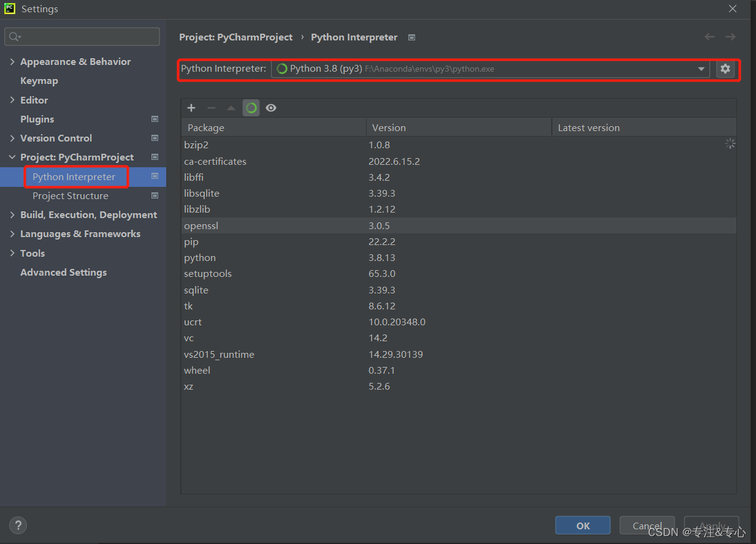This screenshot has height=544, width=756.
Task: Sort by the Version column header
Action: pyautogui.click(x=459, y=127)
